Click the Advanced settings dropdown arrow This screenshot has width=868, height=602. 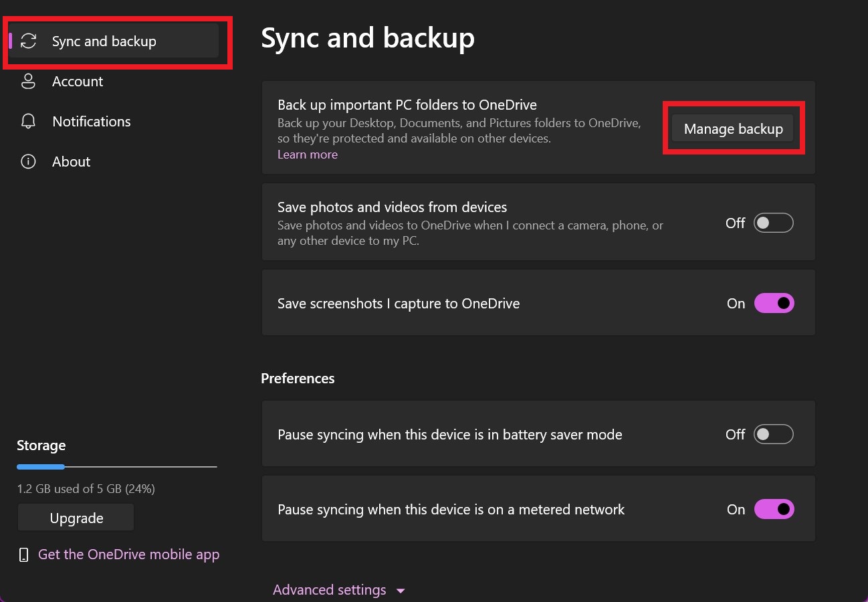(401, 591)
